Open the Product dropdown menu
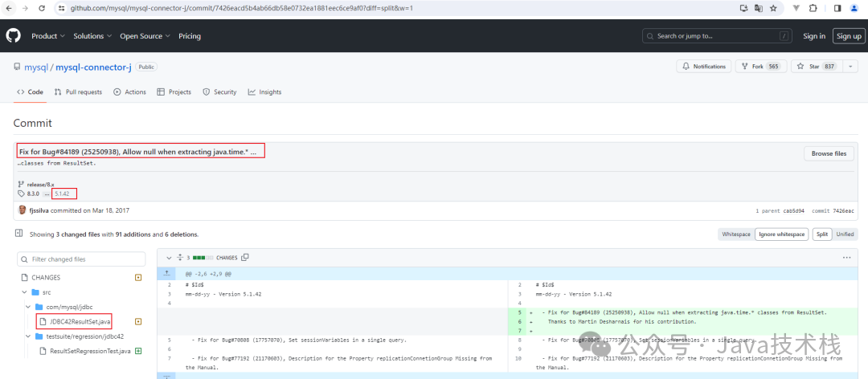 (48, 36)
